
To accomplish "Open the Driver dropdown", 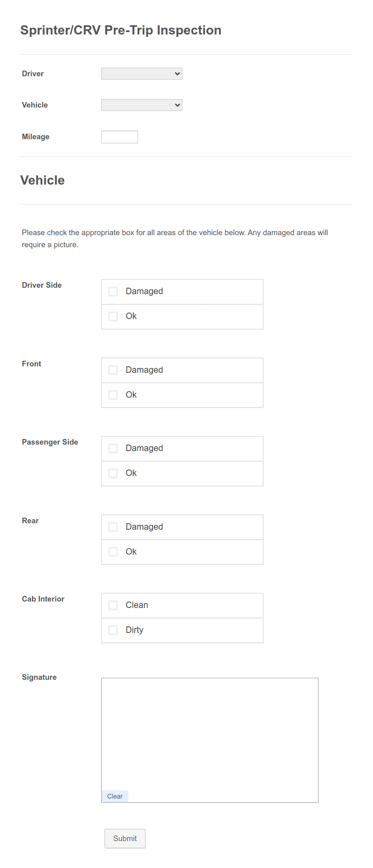I will point(142,73).
